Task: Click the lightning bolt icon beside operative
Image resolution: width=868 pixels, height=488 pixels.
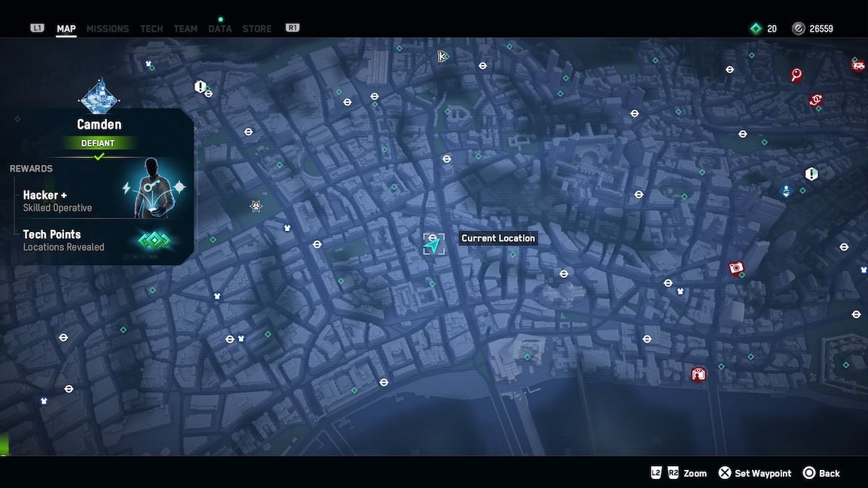Action: pyautogui.click(x=127, y=188)
